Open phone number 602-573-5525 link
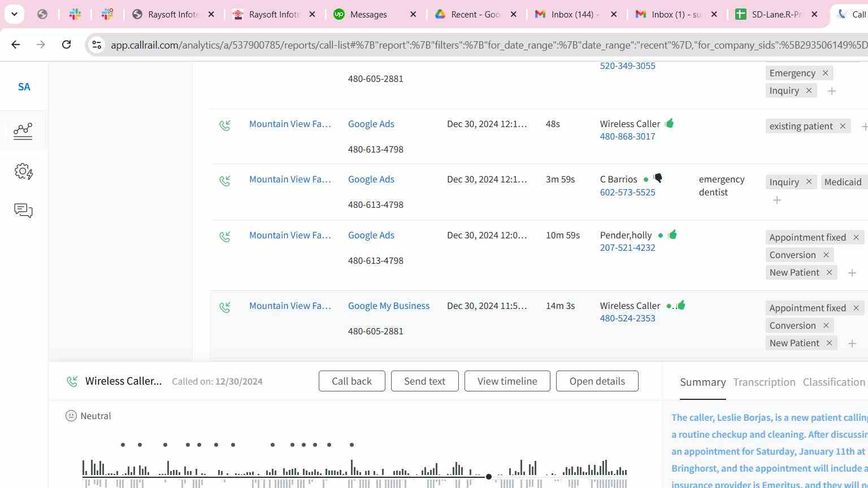The width and height of the screenshot is (868, 488). [628, 192]
